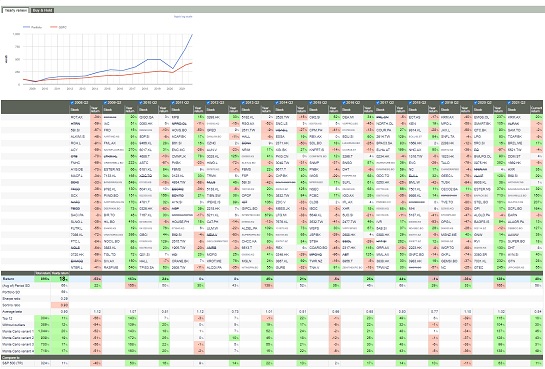Image resolution: width=545 pixels, height=369 pixels.
Task: Click the blue Portfolio legend swatch
Action: (26, 27)
